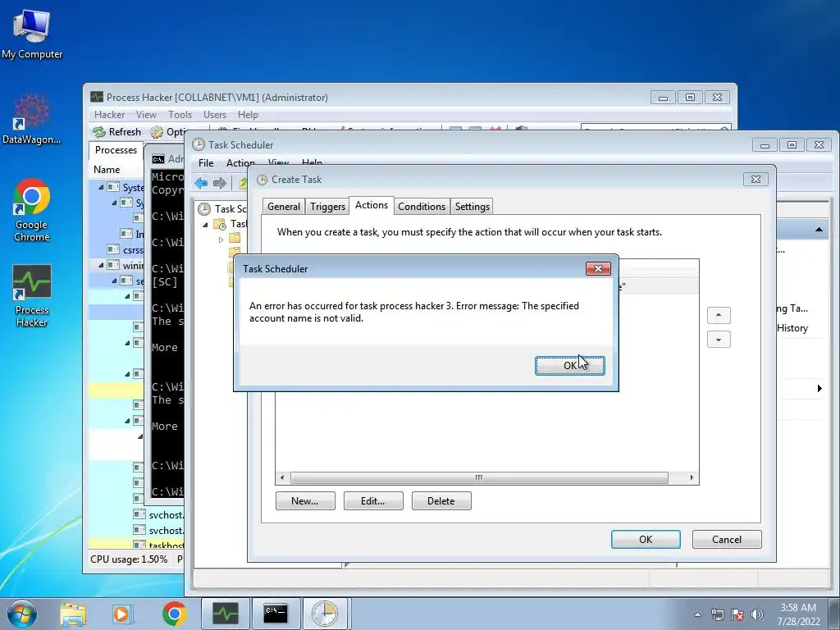The width and height of the screenshot is (840, 630).
Task: Select the Actions tab in Create Task
Action: (372, 205)
